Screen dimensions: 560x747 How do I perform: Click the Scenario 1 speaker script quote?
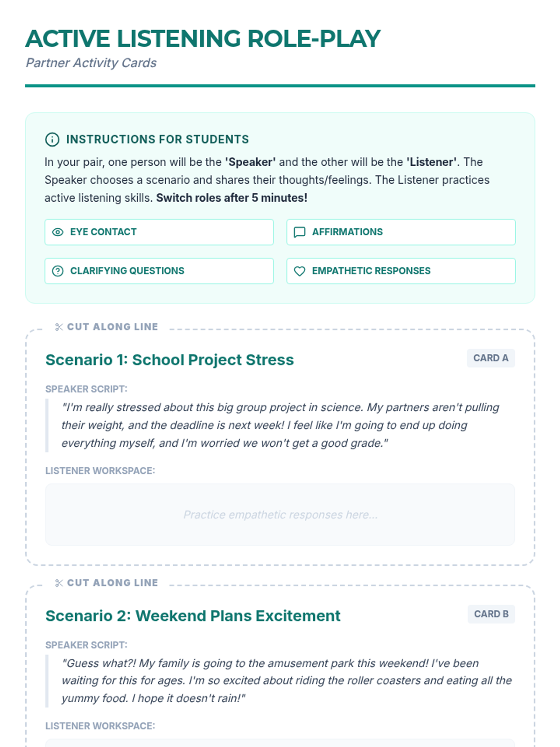pyautogui.click(x=280, y=425)
